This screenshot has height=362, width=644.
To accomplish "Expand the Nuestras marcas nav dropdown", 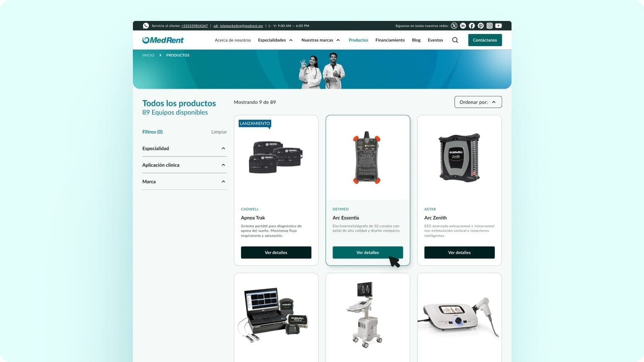I will (321, 40).
